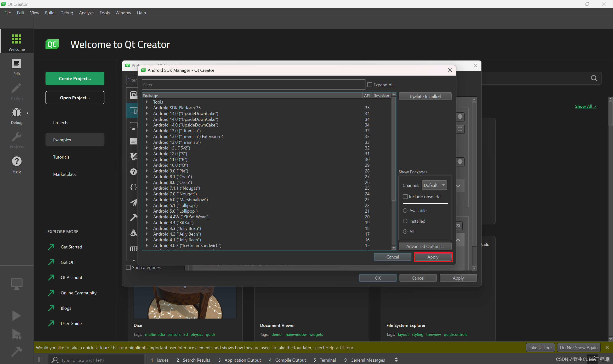Image resolution: width=613 pixels, height=364 pixels.
Task: Toggle the Include obsolete checkbox
Action: (x=405, y=196)
